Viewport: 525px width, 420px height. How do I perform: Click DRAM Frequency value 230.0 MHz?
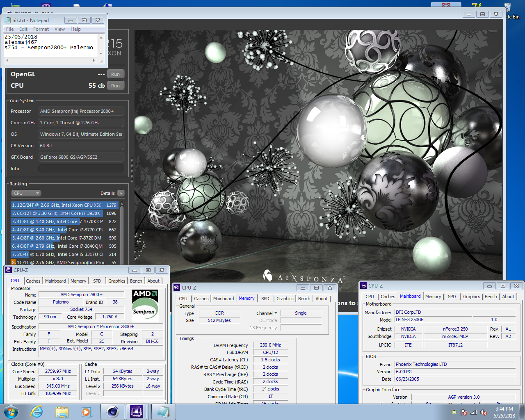[271, 345]
